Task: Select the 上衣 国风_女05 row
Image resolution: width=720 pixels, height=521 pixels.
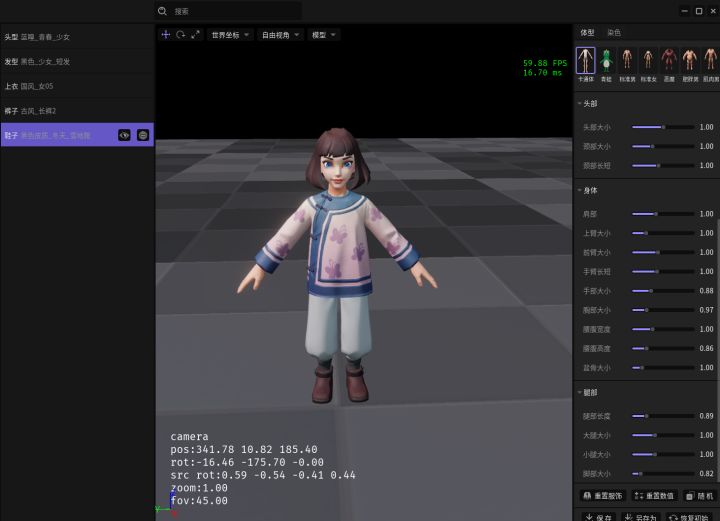Action: (x=77, y=86)
